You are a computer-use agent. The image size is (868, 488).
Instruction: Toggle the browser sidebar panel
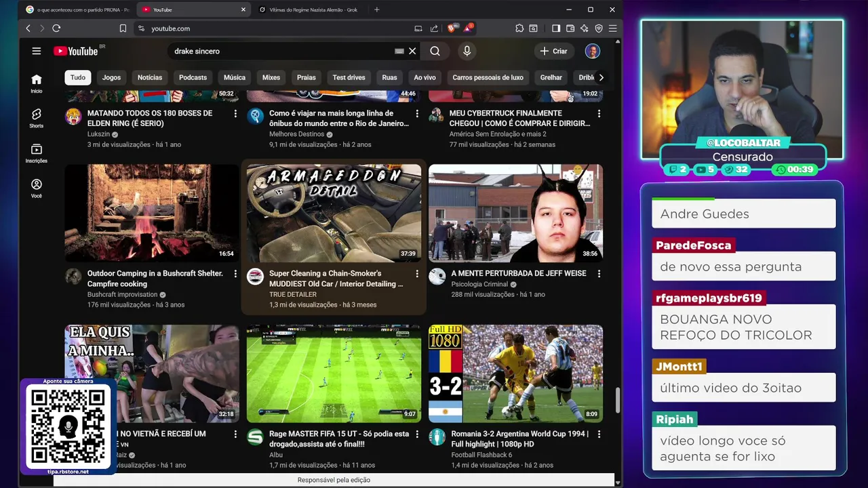click(556, 28)
